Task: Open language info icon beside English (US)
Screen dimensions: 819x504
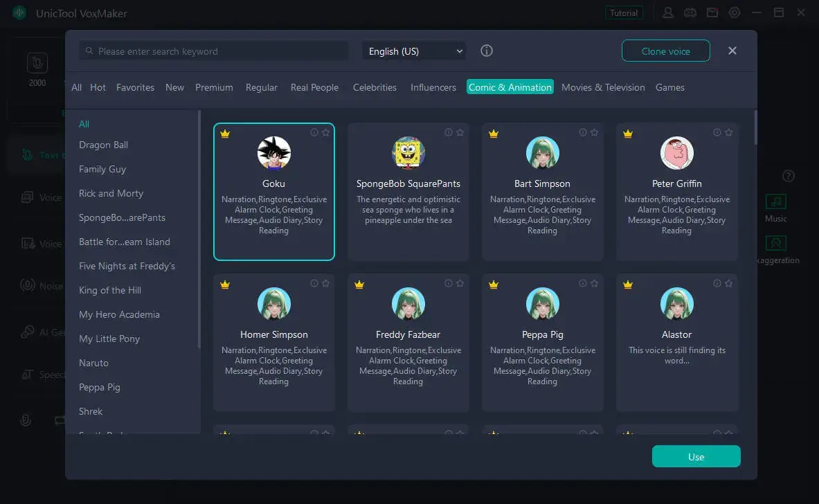Action: (486, 51)
